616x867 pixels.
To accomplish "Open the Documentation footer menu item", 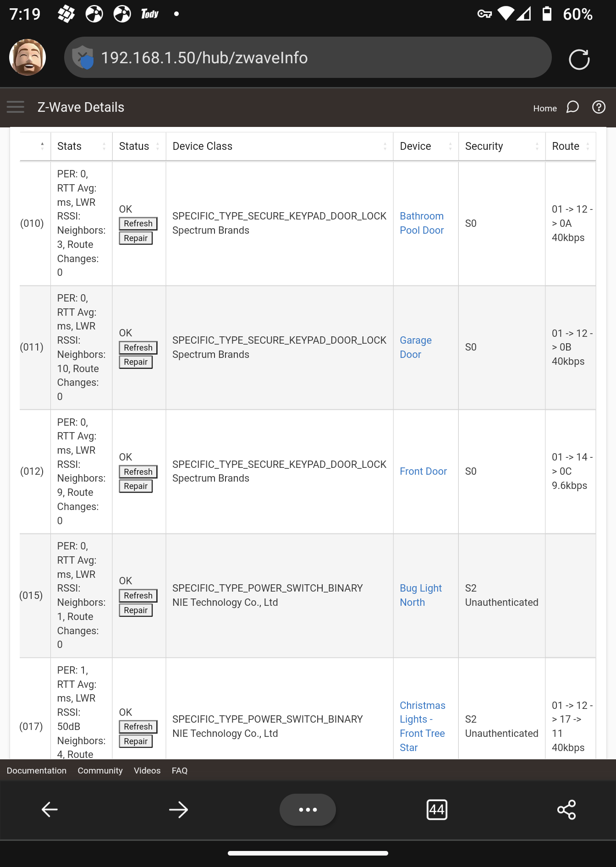I will [37, 770].
